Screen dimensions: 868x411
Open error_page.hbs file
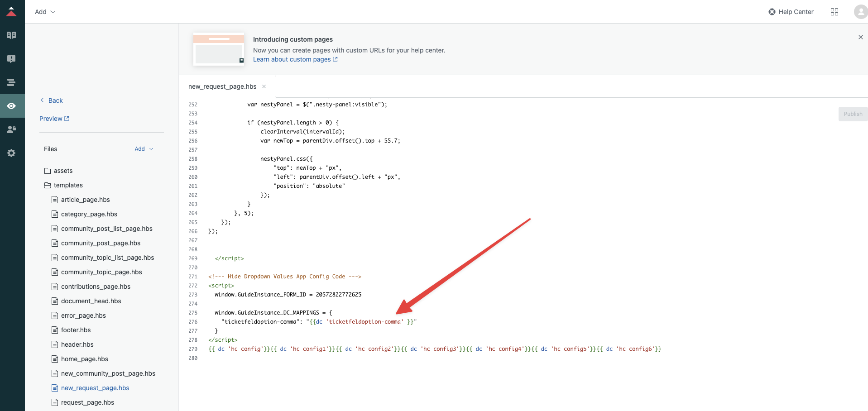[79, 315]
